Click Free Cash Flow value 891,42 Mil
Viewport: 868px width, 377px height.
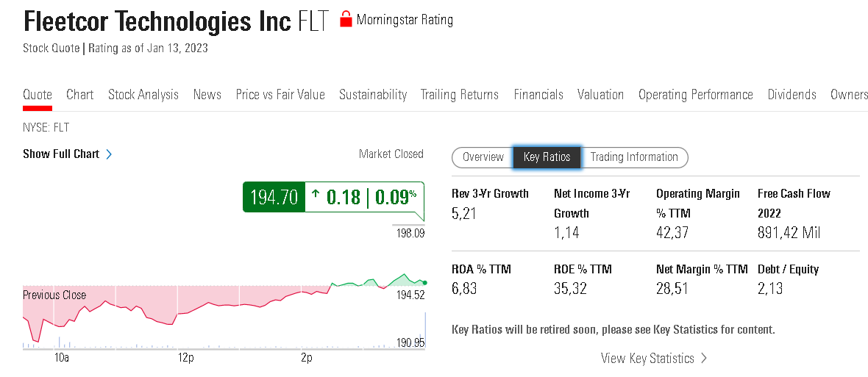(789, 233)
